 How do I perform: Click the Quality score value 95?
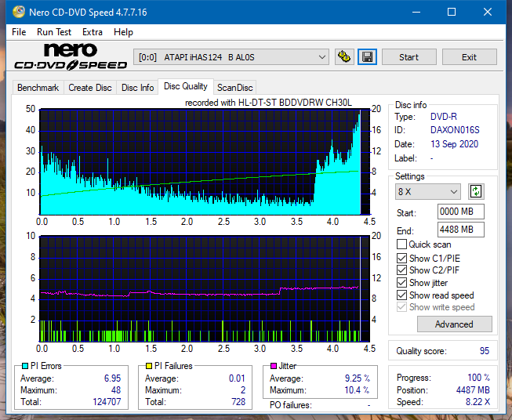(485, 351)
